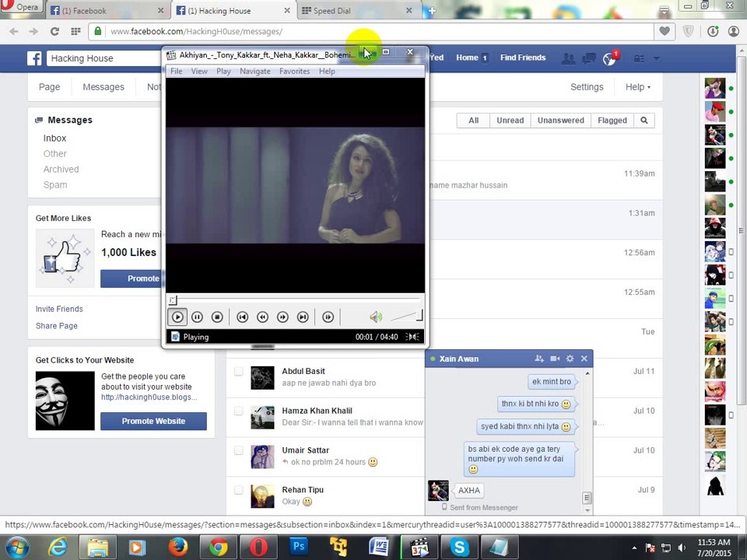Image resolution: width=747 pixels, height=560 pixels.
Task: Switch to the Speed Dial tab
Action: 356,10
